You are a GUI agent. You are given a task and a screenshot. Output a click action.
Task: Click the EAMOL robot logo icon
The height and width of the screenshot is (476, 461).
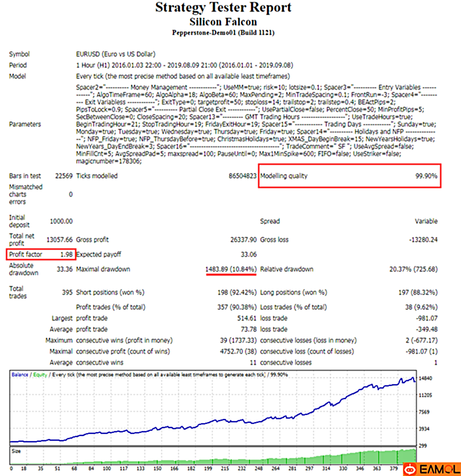[410, 468]
